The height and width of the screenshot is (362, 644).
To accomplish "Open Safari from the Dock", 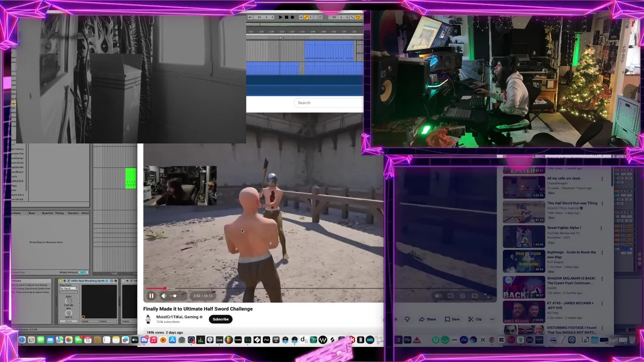I will (22, 340).
